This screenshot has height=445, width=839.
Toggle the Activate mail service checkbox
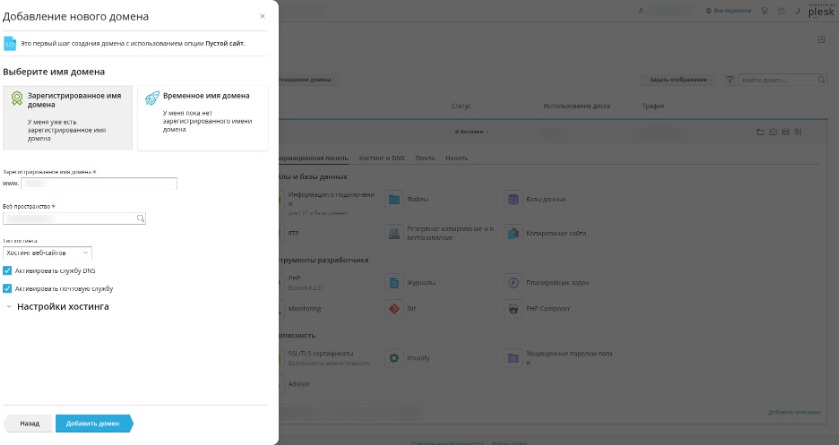[x=7, y=288]
